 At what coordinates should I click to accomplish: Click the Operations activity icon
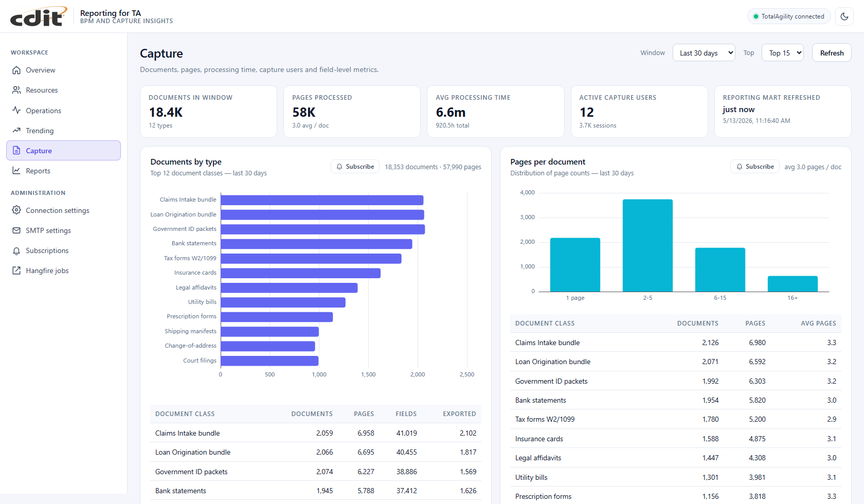(16, 110)
